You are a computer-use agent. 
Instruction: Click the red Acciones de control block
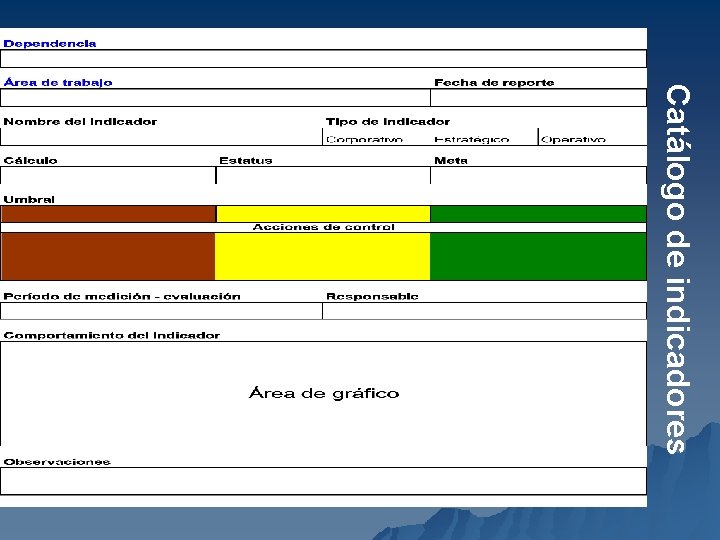(108, 256)
